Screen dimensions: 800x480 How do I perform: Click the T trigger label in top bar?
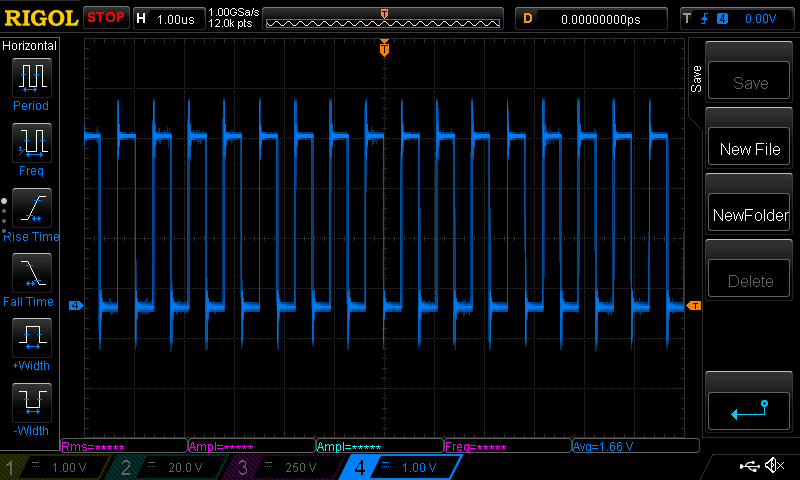687,19
